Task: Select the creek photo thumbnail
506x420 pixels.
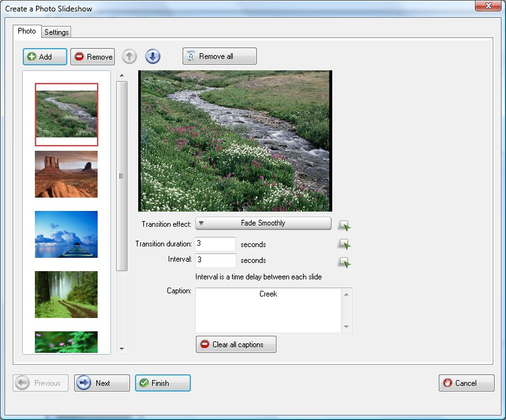Action: (x=67, y=115)
